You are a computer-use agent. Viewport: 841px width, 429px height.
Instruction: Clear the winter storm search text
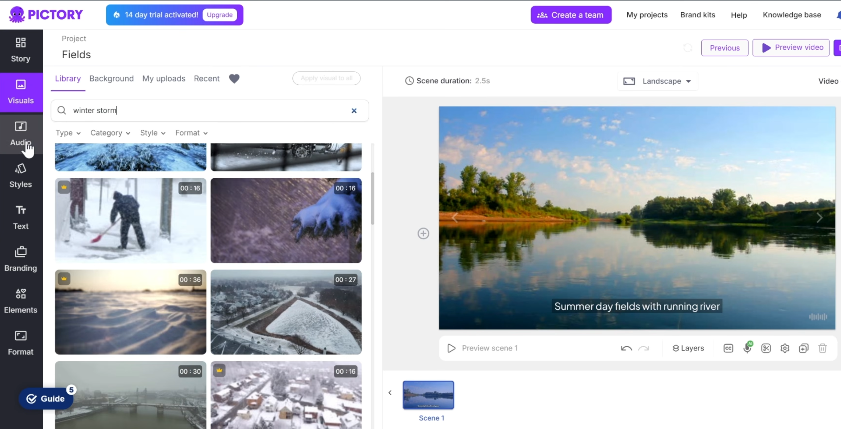click(354, 110)
